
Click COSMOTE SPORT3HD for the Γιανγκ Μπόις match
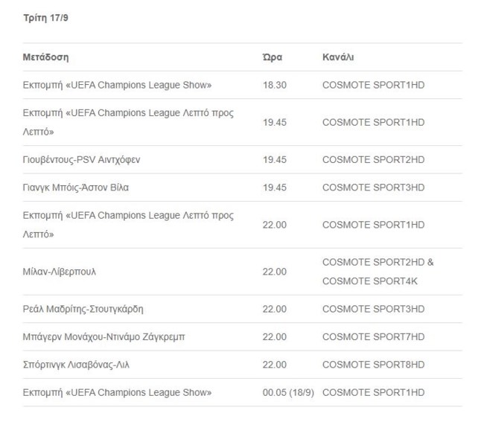373,188
